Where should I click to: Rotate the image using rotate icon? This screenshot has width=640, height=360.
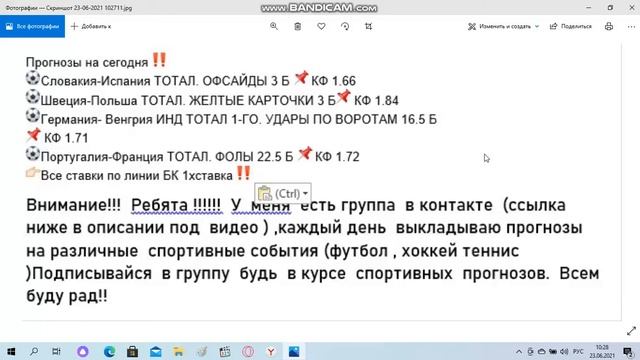pyautogui.click(x=345, y=26)
